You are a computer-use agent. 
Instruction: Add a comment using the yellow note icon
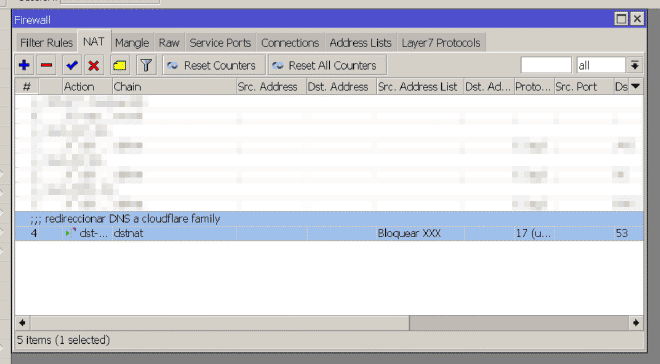[x=120, y=65]
